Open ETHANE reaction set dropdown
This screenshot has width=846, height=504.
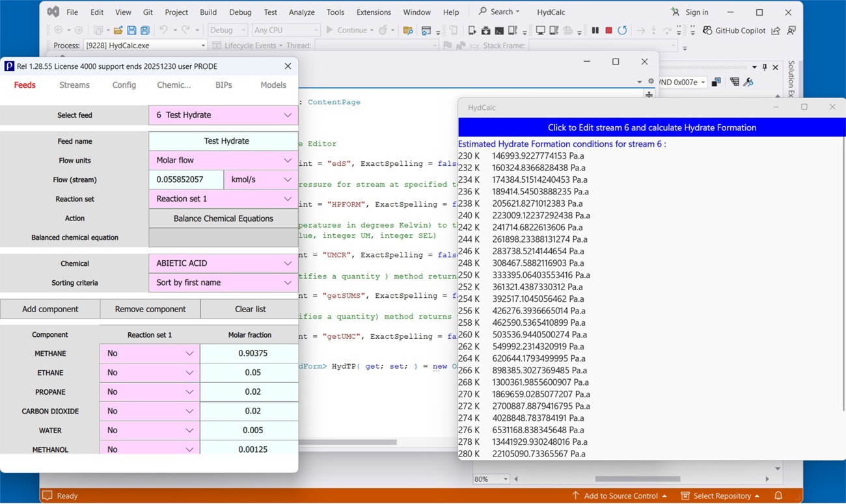click(x=150, y=373)
